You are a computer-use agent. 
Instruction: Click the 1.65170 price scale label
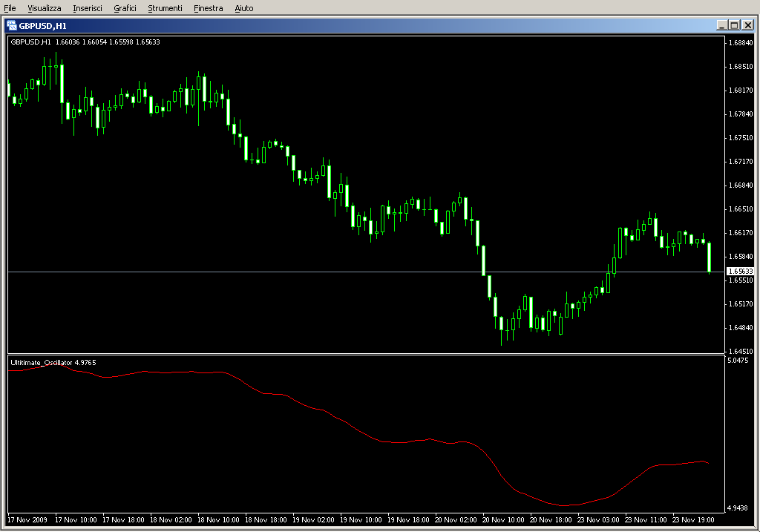[741, 303]
